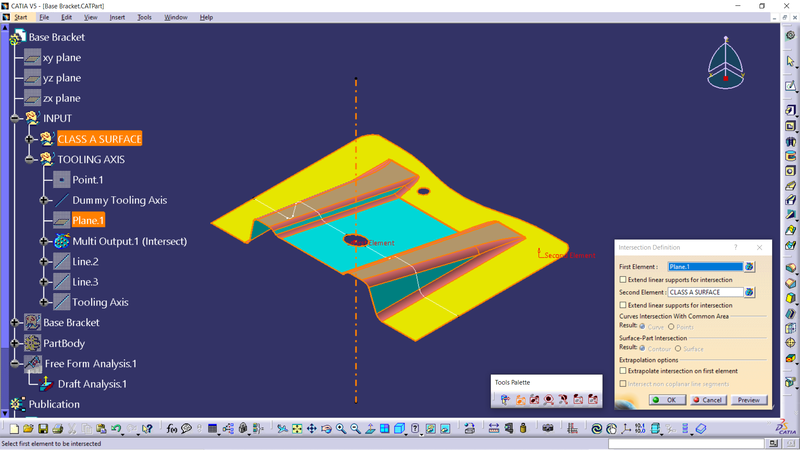Image resolution: width=800 pixels, height=450 pixels.
Task: Click the help question mark in dialog title
Action: tap(736, 247)
